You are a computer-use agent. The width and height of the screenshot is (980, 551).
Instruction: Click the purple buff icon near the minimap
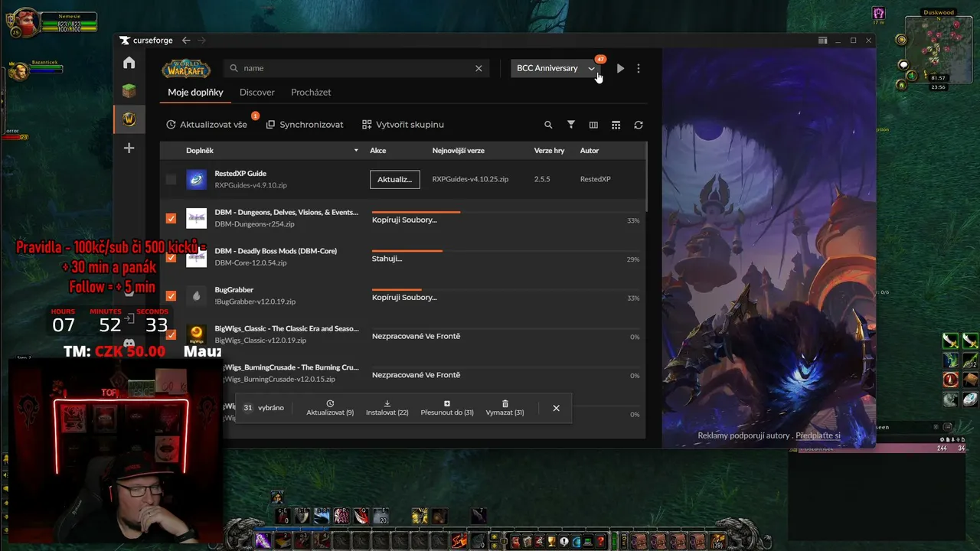coord(879,13)
